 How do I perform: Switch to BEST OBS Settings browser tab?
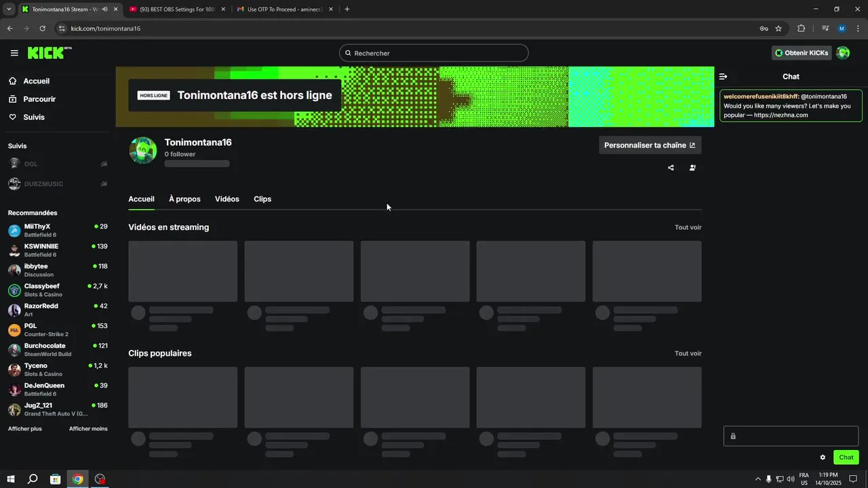pos(176,9)
